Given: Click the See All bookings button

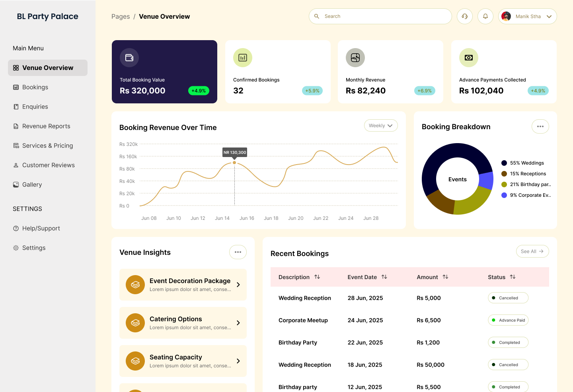Looking at the screenshot, I should (x=532, y=251).
